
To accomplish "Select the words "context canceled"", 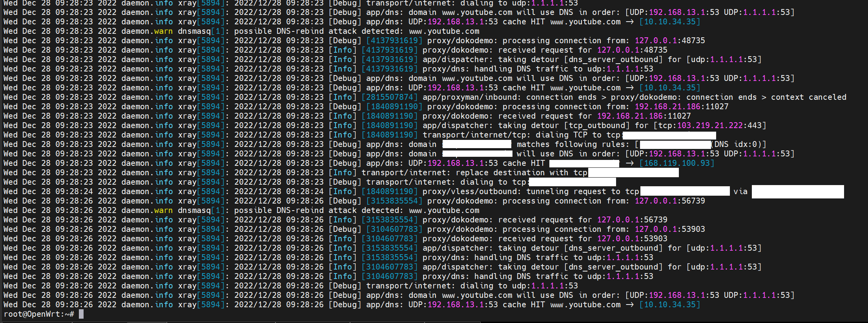I will pyautogui.click(x=809, y=97).
